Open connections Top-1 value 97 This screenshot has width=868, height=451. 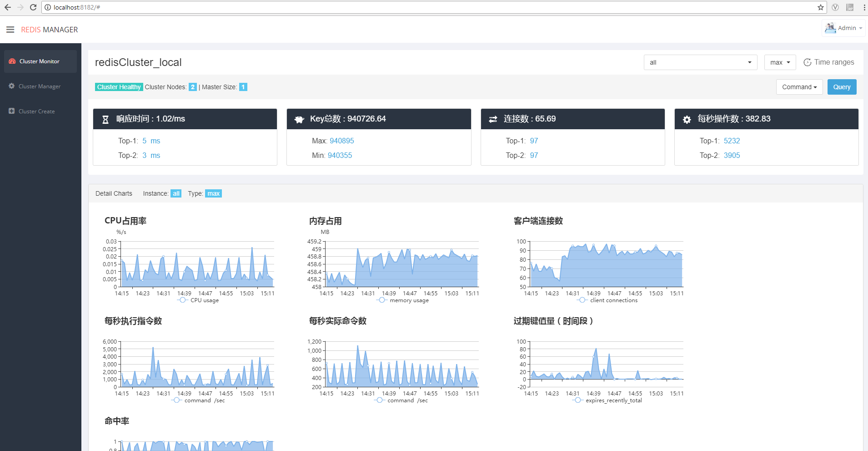[534, 141]
